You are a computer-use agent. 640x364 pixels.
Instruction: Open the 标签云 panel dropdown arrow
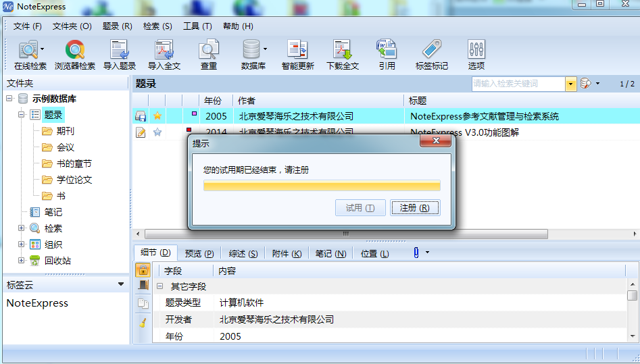(121, 284)
